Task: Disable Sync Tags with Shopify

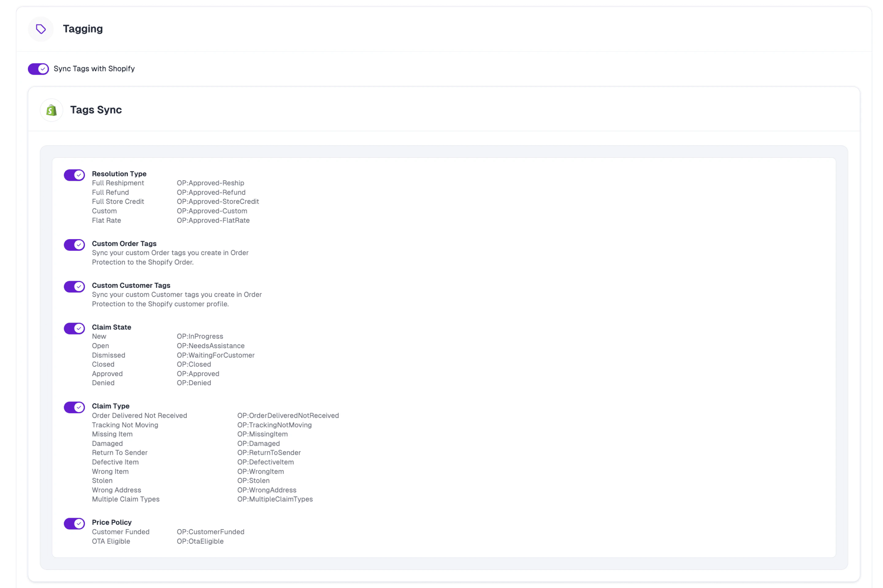Action: [x=38, y=69]
